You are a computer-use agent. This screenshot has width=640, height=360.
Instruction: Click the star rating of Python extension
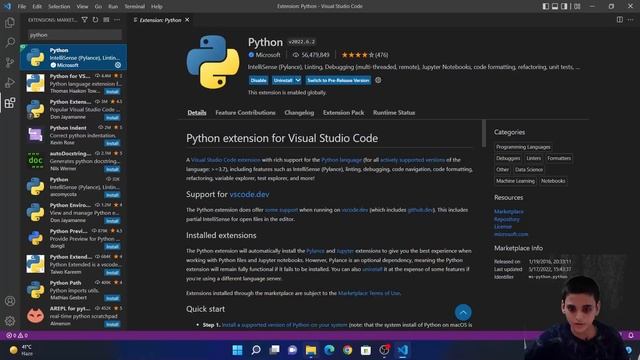point(364,55)
